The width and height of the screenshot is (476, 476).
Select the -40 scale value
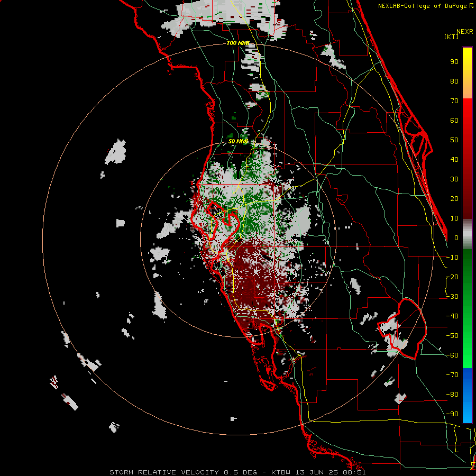pyautogui.click(x=452, y=316)
